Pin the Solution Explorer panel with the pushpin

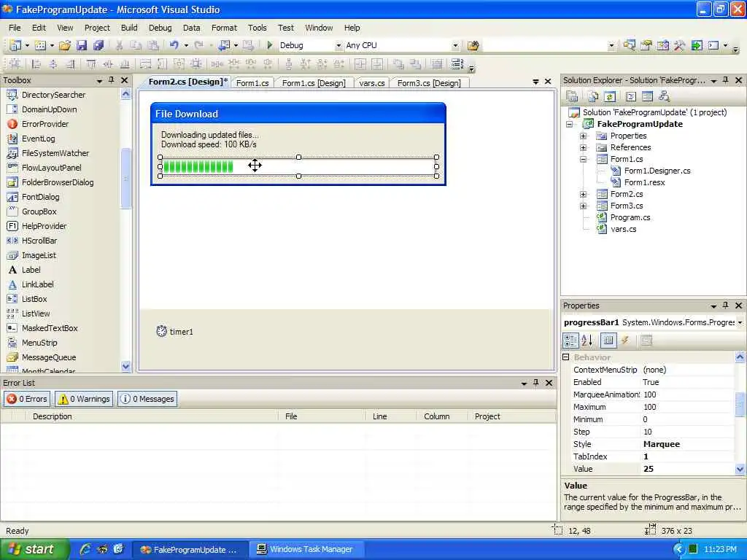726,80
